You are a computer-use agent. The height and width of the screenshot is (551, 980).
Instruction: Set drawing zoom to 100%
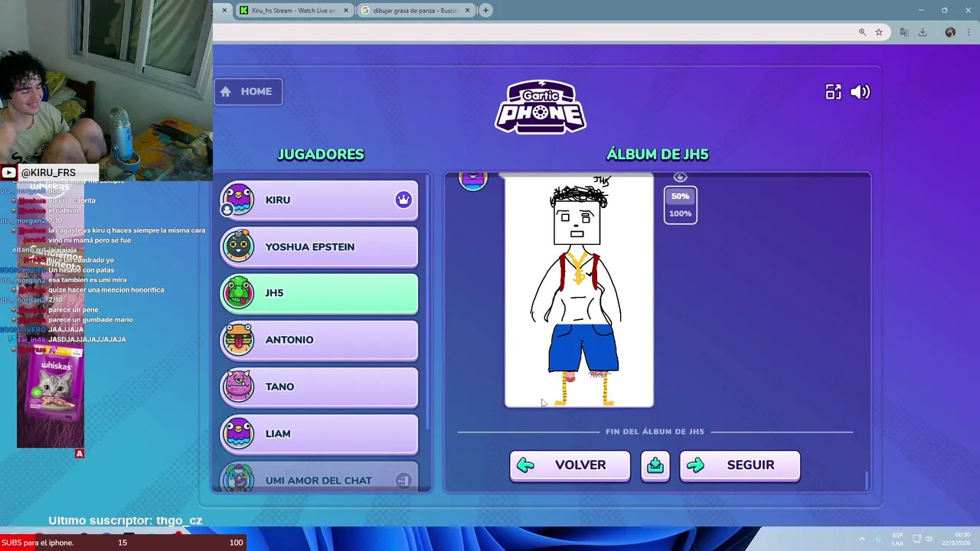coord(680,214)
